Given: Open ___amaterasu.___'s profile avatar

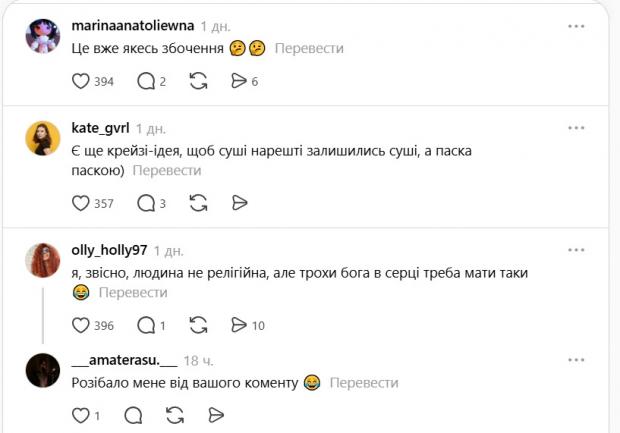Looking at the screenshot, I should 43,370.
